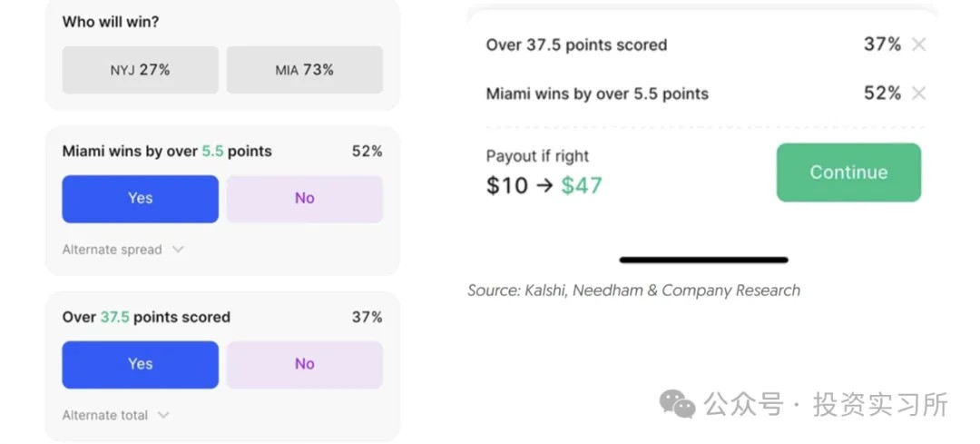Select Yes for Miami wins by over 5.5
The image size is (980, 444).
140,198
